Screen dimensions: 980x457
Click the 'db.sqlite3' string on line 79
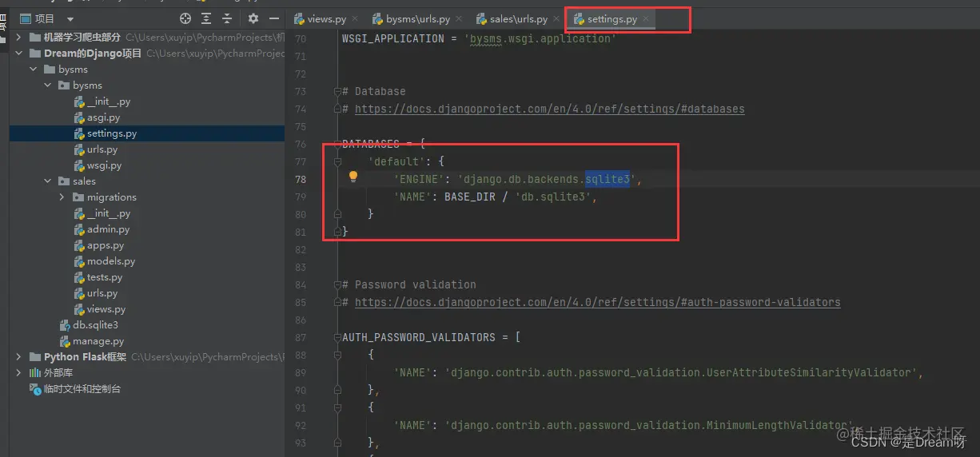pyautogui.click(x=552, y=197)
